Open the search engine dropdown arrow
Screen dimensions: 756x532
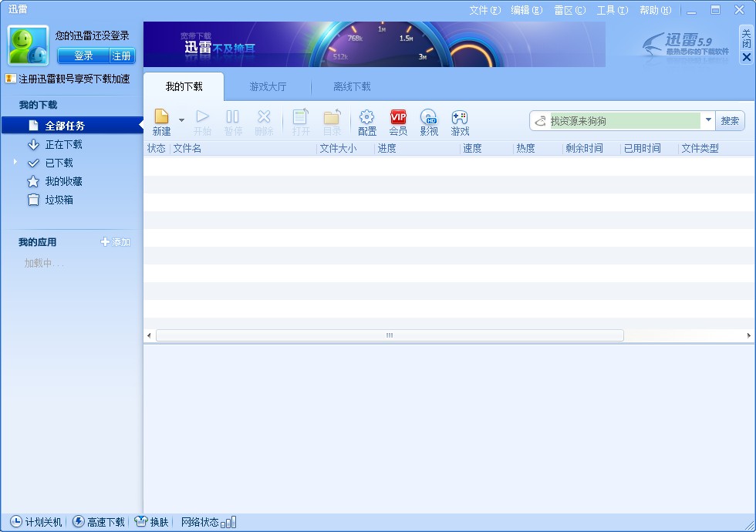pyautogui.click(x=708, y=120)
